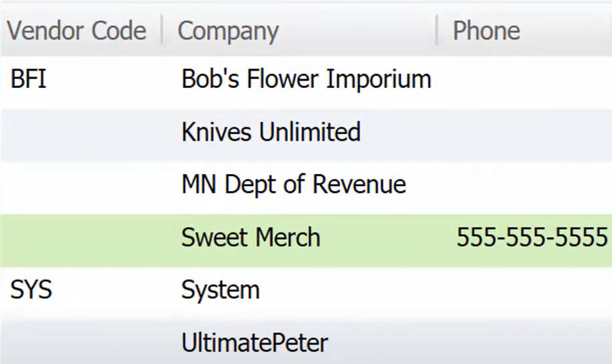The height and width of the screenshot is (364, 612).
Task: Click the empty phone cell for Knives Unlimited
Action: (524, 132)
